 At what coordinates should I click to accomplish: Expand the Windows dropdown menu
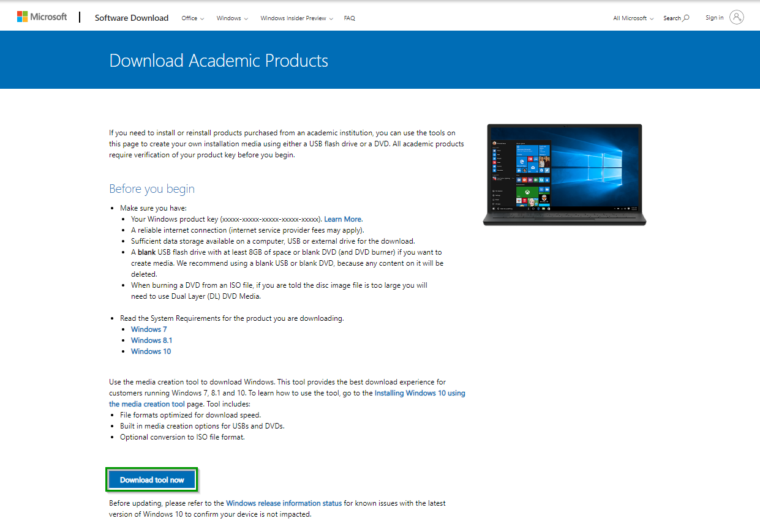click(232, 18)
